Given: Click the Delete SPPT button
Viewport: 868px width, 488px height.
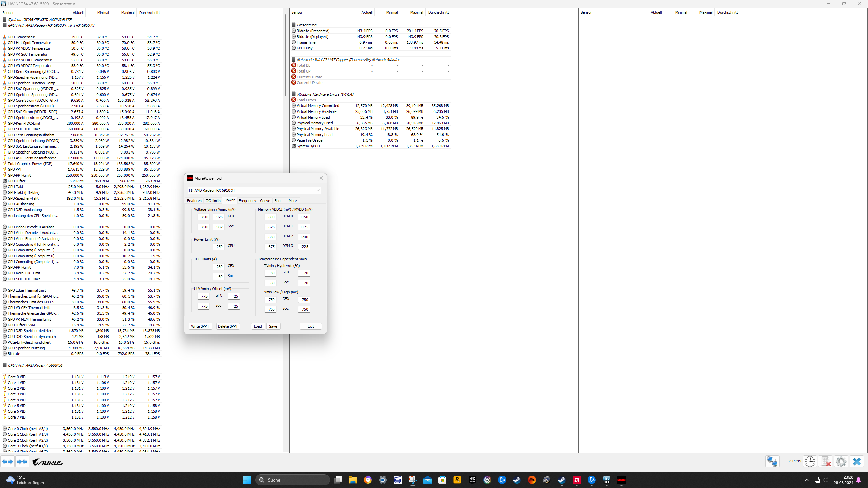Looking at the screenshot, I should tap(228, 326).
